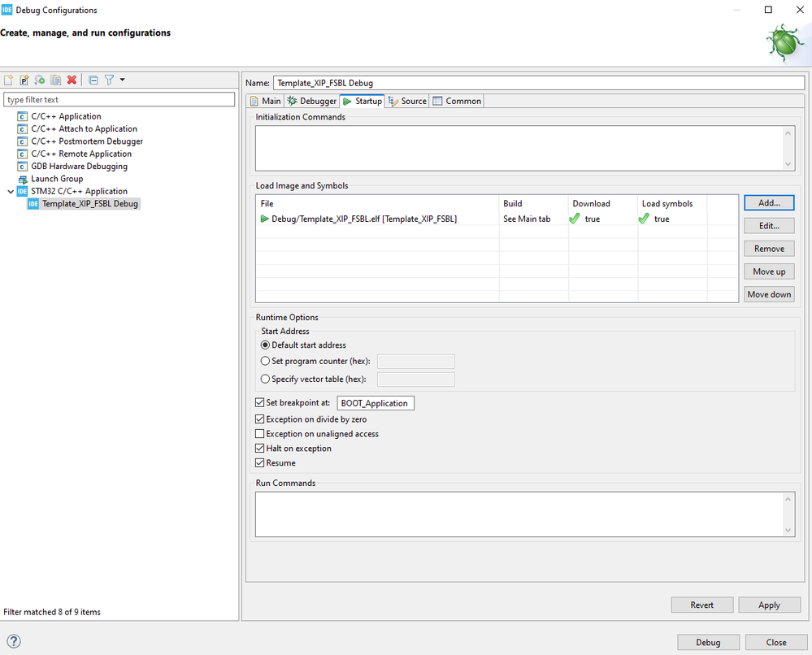Screen dimensions: 812x655
Task: Click the New prototype configuration icon
Action: pyautogui.click(x=24, y=80)
